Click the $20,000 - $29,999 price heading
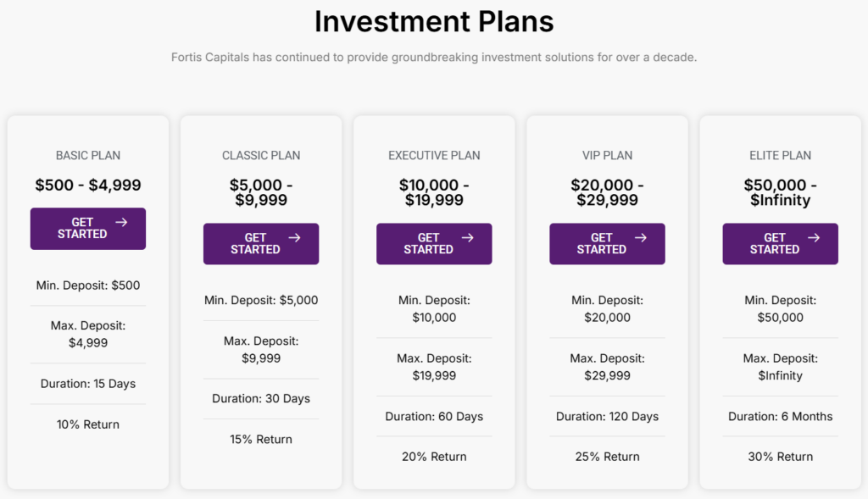Viewport: 868px width, 499px height. [607, 192]
